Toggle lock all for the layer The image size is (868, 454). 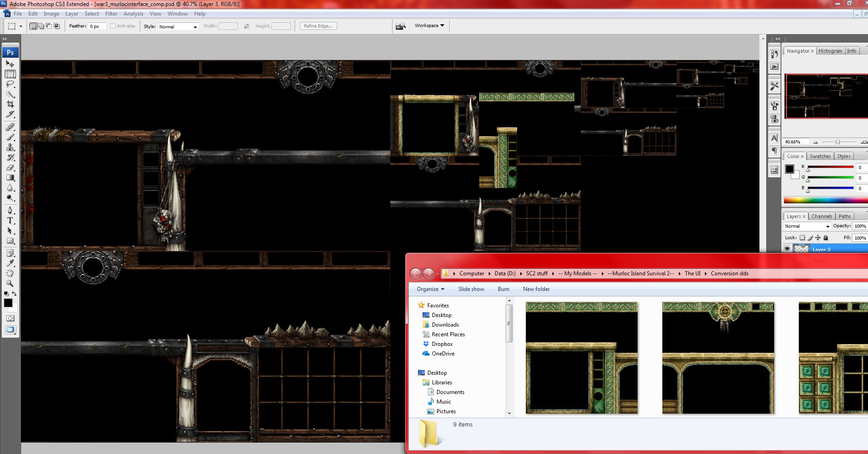826,238
